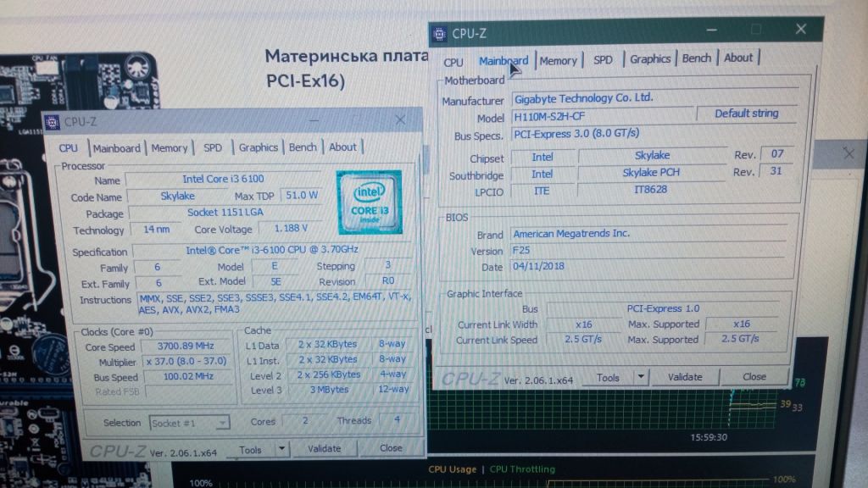This screenshot has width=868, height=488.
Task: Open SPD tab in the right CPU-Z window
Action: 603,60
